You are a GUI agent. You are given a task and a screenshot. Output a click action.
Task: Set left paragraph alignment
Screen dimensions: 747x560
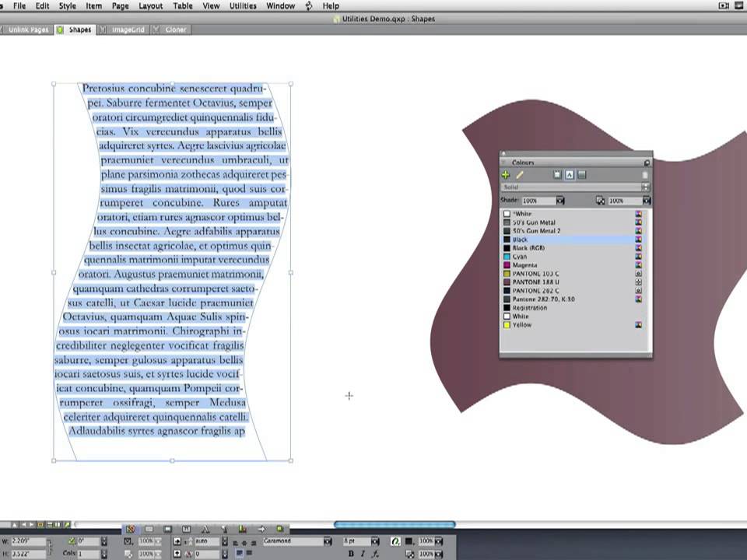coord(235,543)
